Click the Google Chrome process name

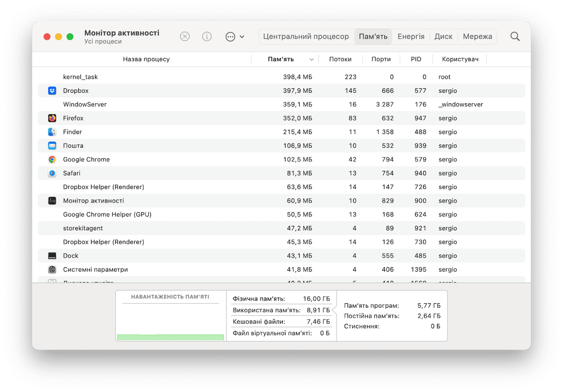(x=87, y=159)
